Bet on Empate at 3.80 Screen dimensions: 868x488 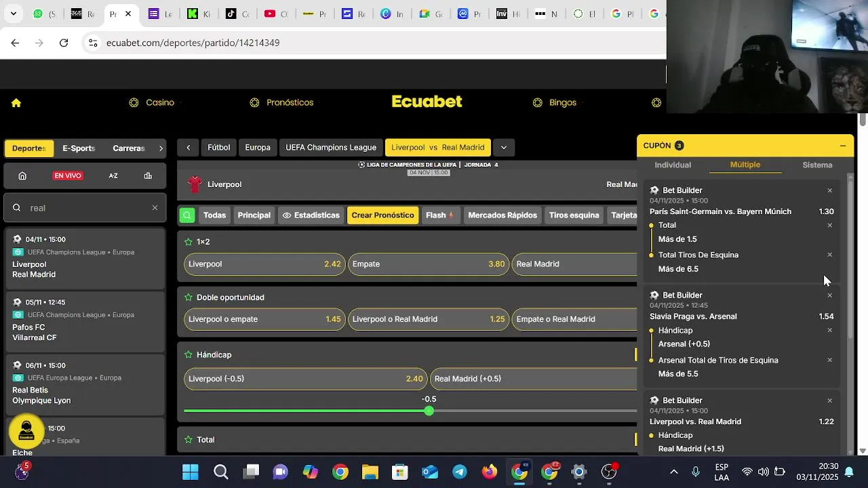[x=429, y=264]
